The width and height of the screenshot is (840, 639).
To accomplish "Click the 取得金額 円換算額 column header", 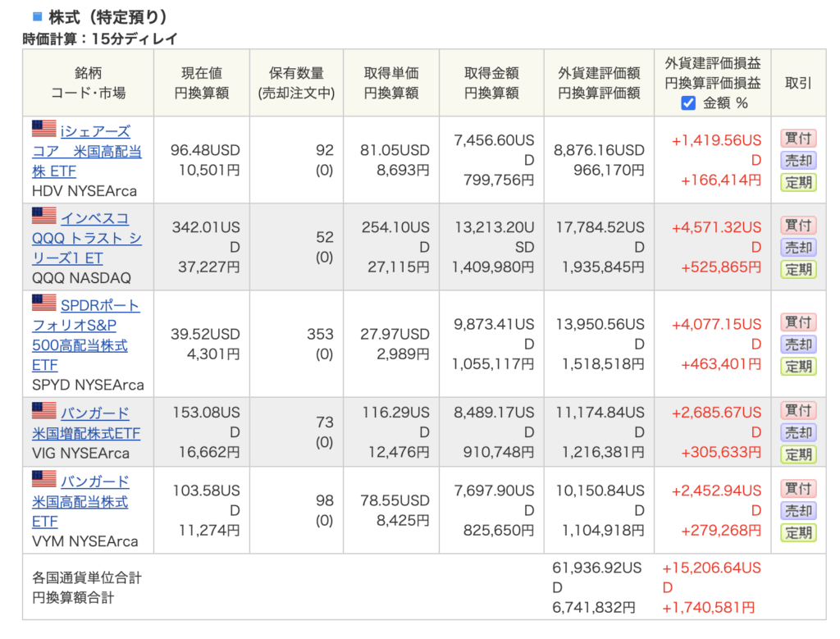I will click(x=491, y=83).
